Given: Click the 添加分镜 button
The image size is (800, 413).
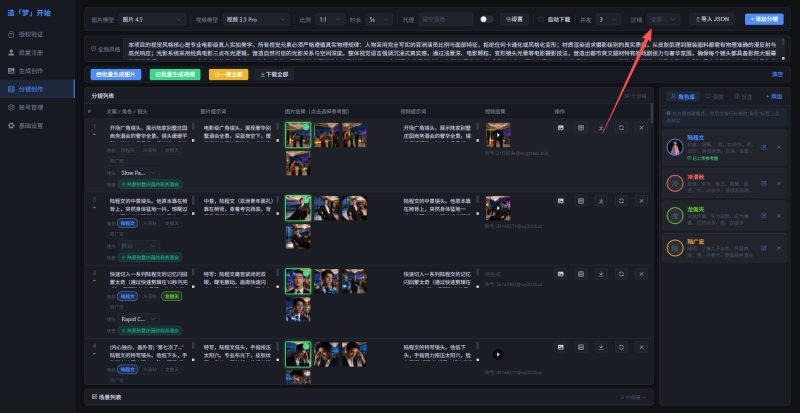Looking at the screenshot, I should coord(767,19).
